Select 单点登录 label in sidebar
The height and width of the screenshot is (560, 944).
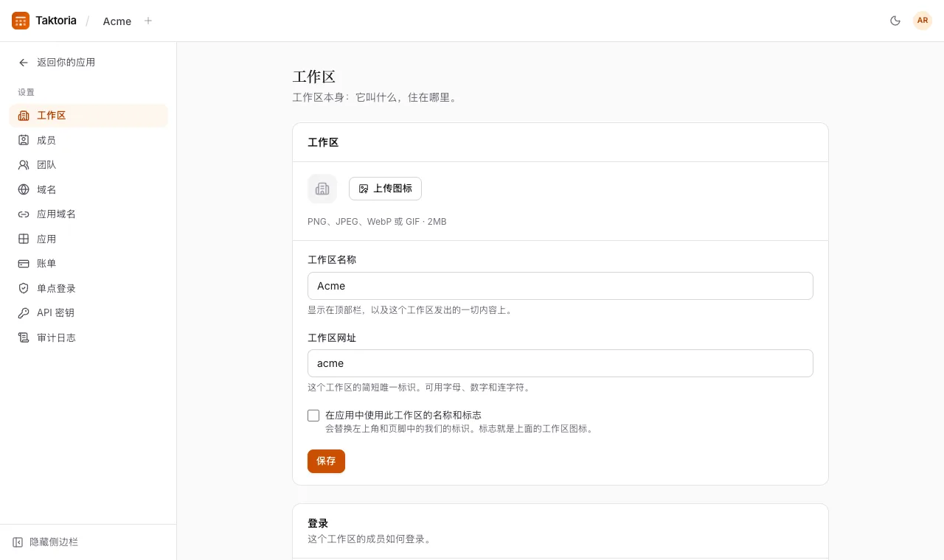(x=57, y=288)
